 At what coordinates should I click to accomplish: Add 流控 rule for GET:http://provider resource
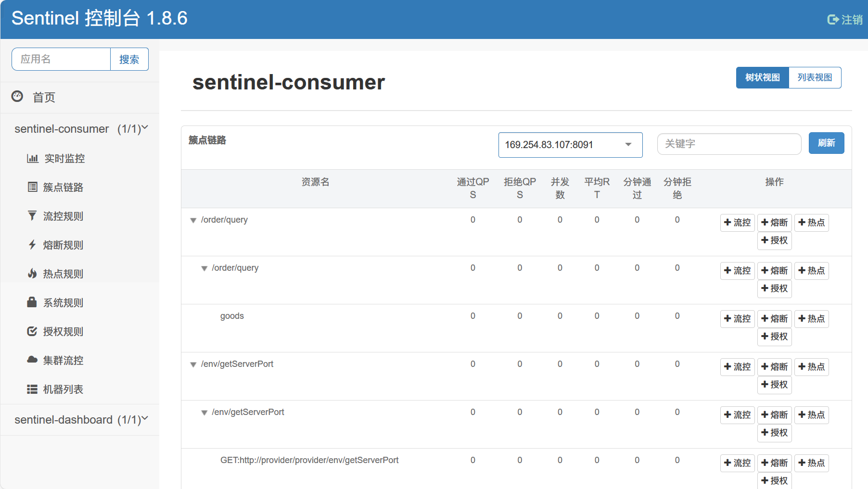(737, 463)
